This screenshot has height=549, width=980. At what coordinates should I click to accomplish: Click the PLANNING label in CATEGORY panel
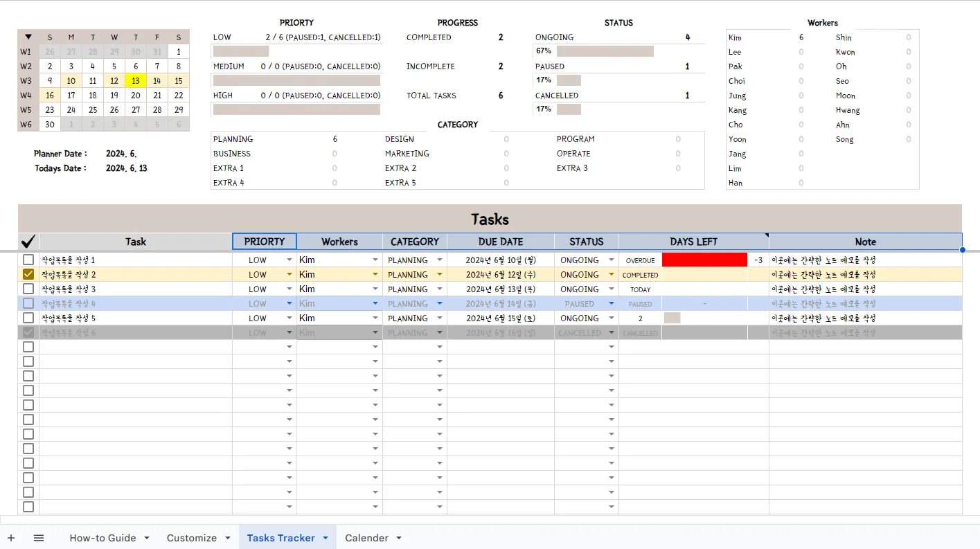click(233, 139)
